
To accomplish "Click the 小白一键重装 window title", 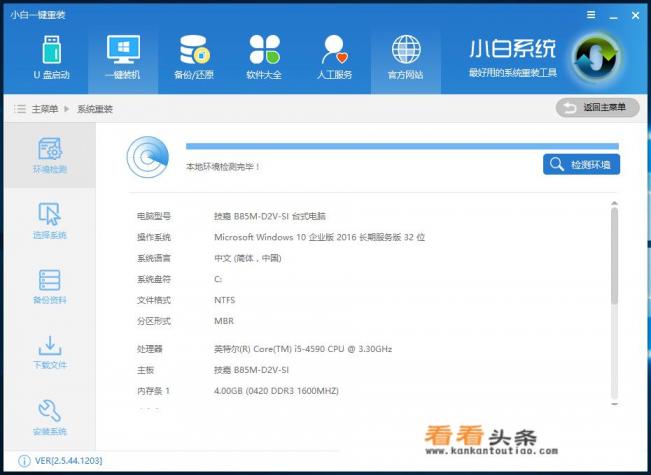I will [x=38, y=15].
